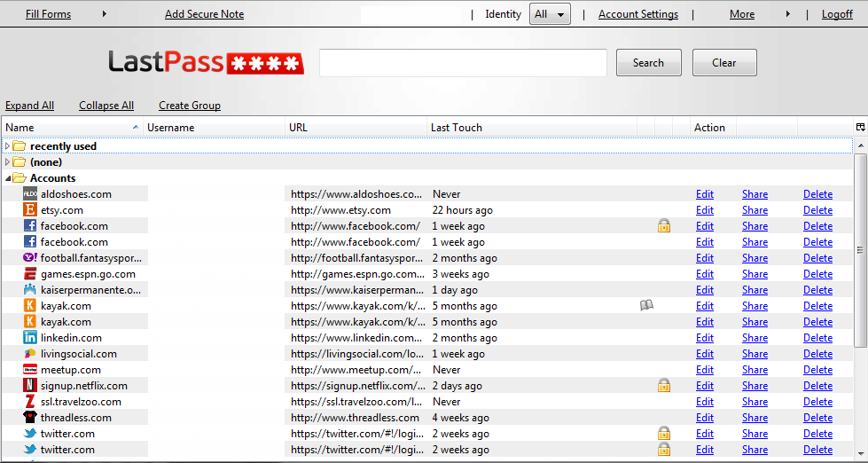Click Collapse All link
The width and height of the screenshot is (868, 463).
(106, 106)
